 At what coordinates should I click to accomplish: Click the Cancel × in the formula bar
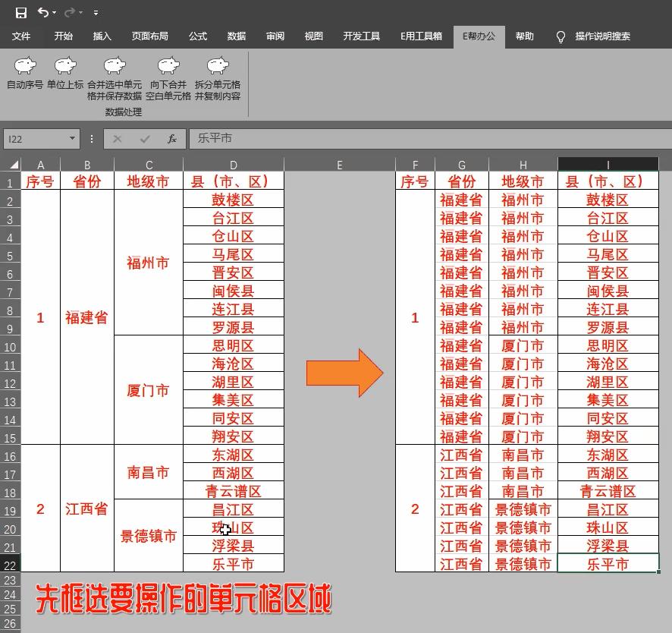point(117,139)
